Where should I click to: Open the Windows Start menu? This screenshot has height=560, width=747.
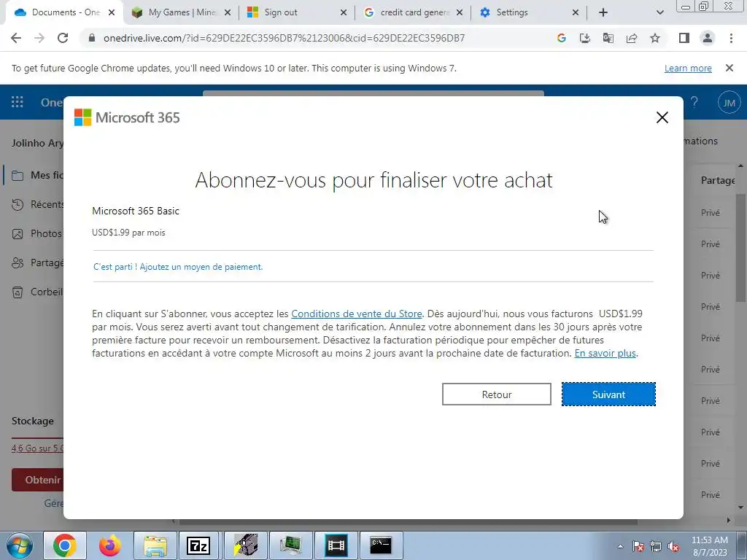(19, 545)
